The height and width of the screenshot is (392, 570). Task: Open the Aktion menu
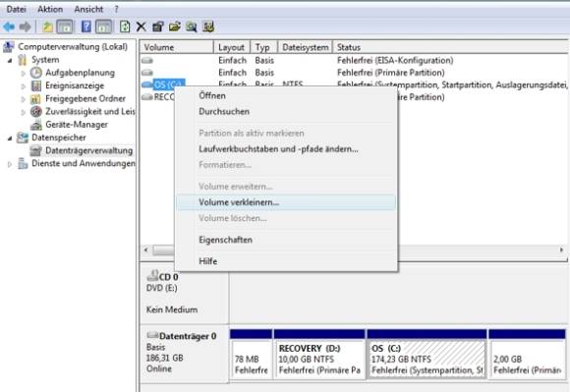(x=50, y=9)
